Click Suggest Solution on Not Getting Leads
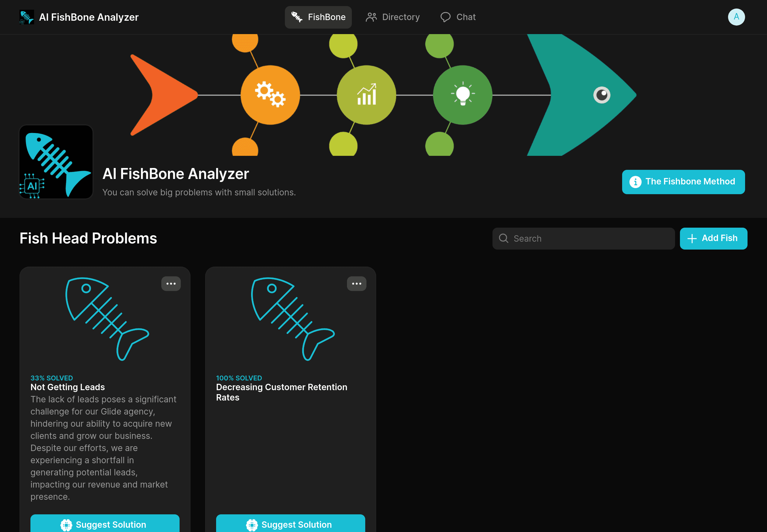 105,524
